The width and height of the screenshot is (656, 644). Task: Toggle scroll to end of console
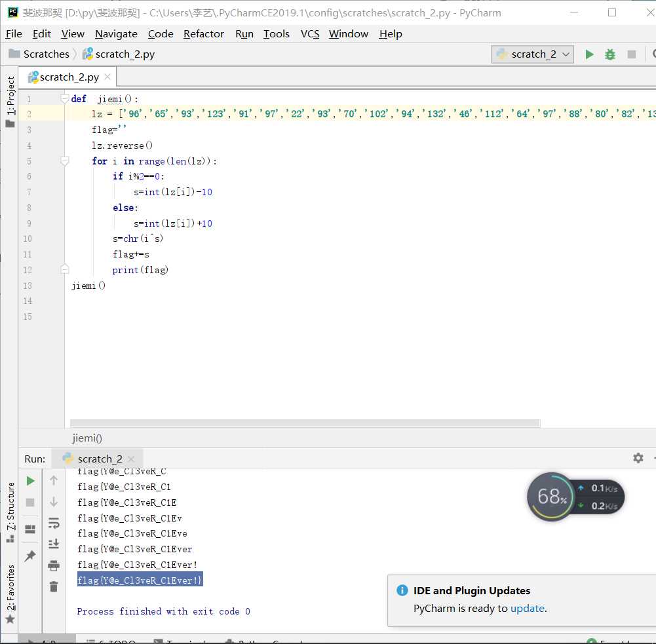tap(54, 544)
